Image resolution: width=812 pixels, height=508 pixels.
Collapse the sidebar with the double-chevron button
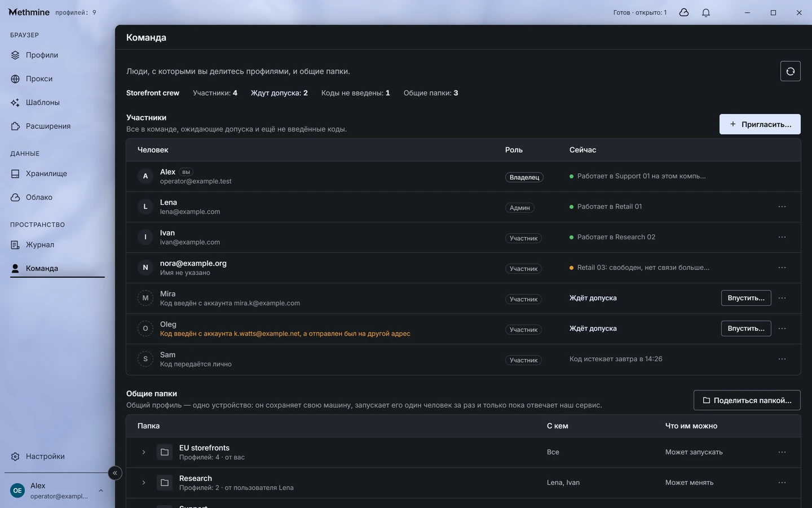click(115, 473)
